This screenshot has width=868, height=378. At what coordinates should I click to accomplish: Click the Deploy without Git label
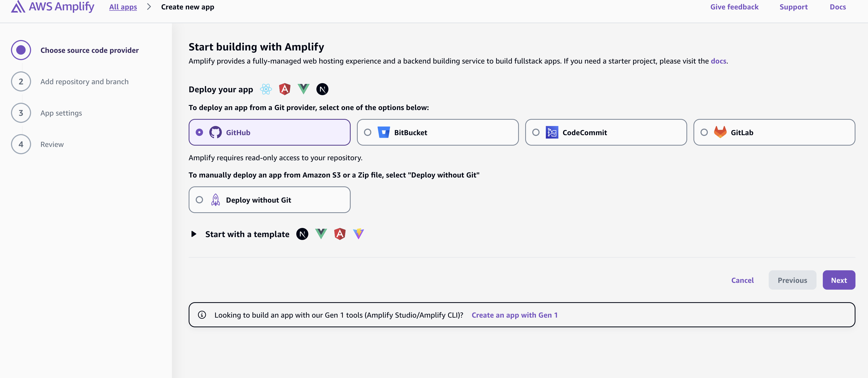click(x=258, y=200)
